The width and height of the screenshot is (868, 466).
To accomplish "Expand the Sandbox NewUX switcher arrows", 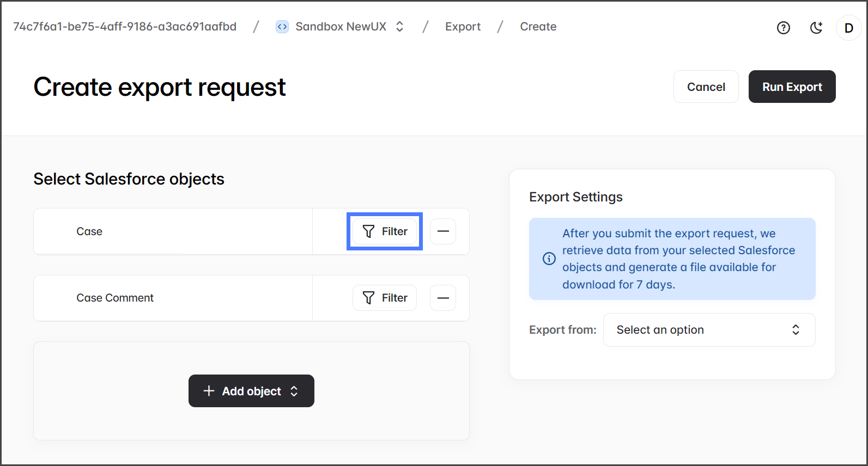I will tap(399, 27).
